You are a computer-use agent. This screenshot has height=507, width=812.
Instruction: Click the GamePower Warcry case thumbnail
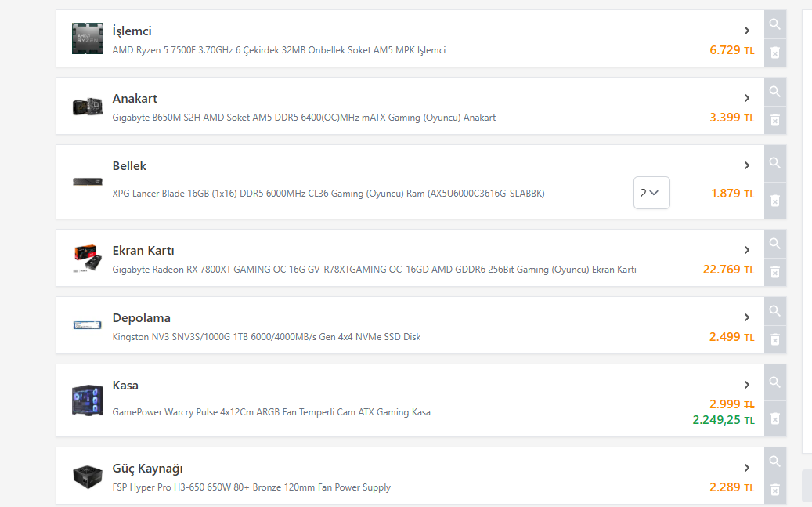88,400
